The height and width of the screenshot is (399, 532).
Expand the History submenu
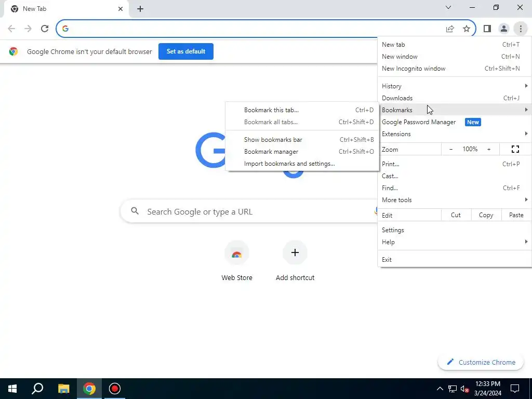click(455, 86)
